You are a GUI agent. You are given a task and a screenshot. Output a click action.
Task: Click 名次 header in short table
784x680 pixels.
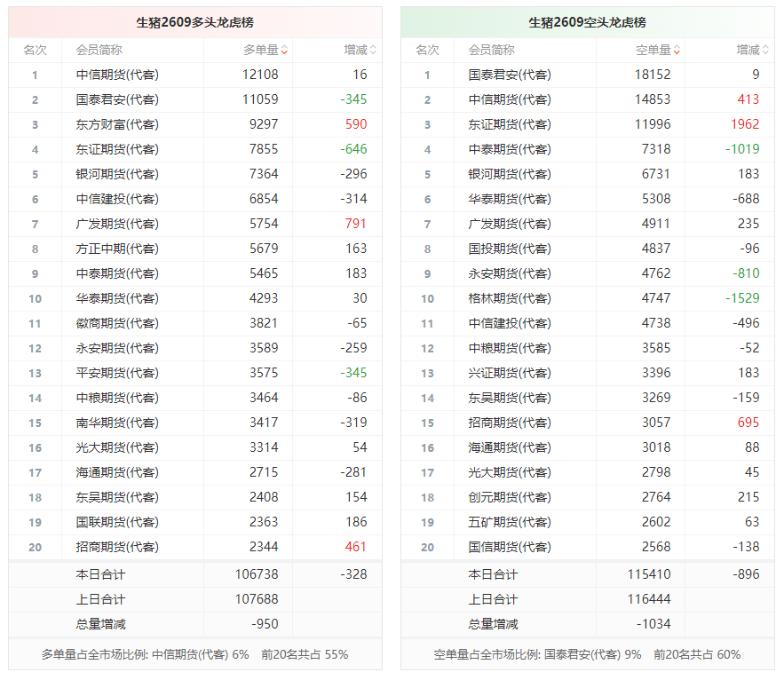(x=427, y=50)
